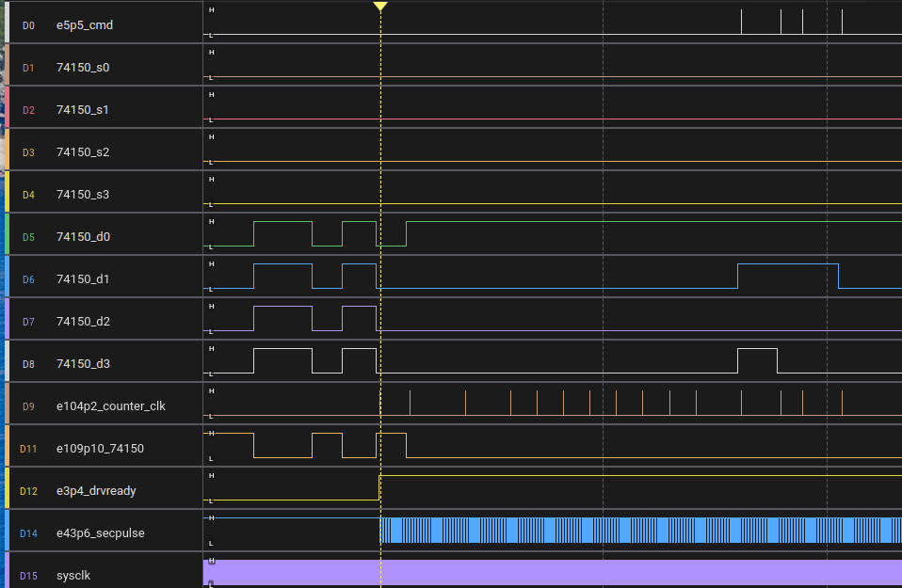Viewport: 902px width, 588px height.
Task: Click the D8 channel index
Action: 28,364
